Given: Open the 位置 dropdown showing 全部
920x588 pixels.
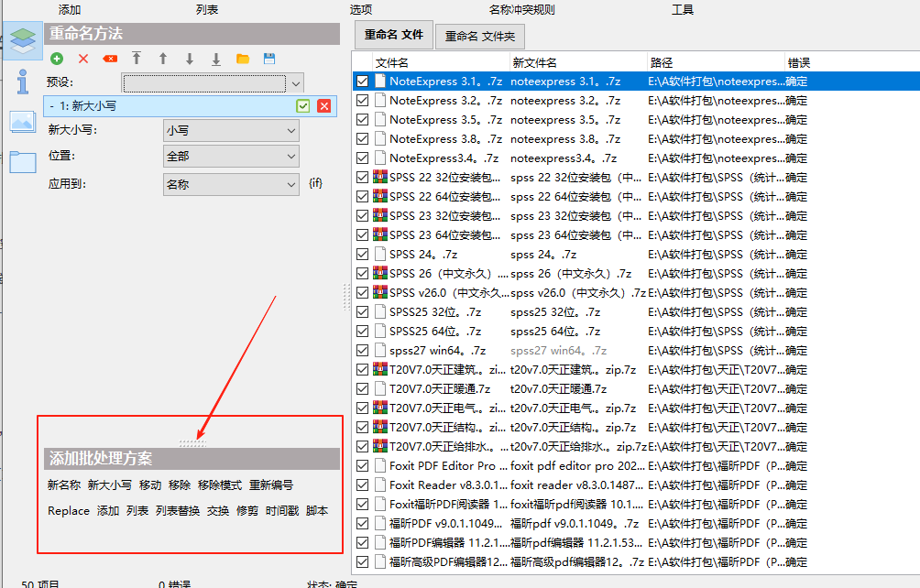Looking at the screenshot, I should [x=231, y=157].
